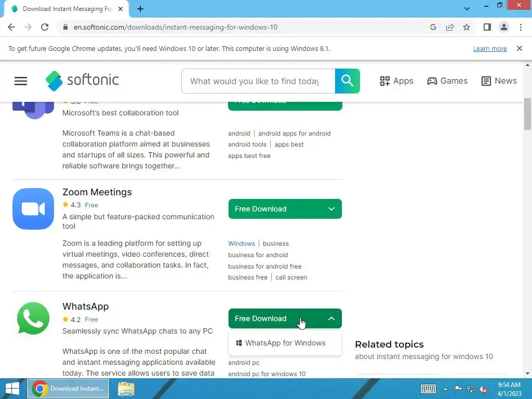Open the Softonic hamburger menu
The width and height of the screenshot is (532, 399).
coord(21,81)
